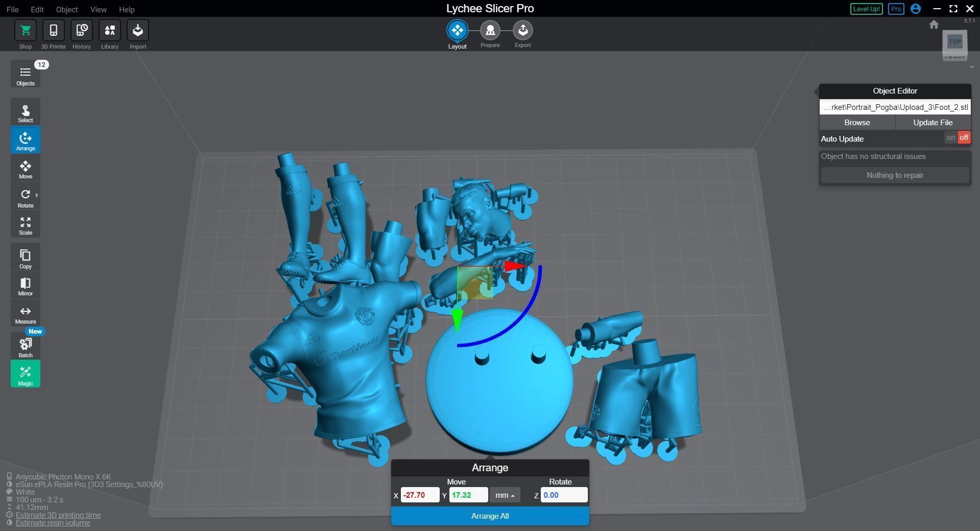
Task: Expand the view cube options arrow
Action: [x=971, y=67]
